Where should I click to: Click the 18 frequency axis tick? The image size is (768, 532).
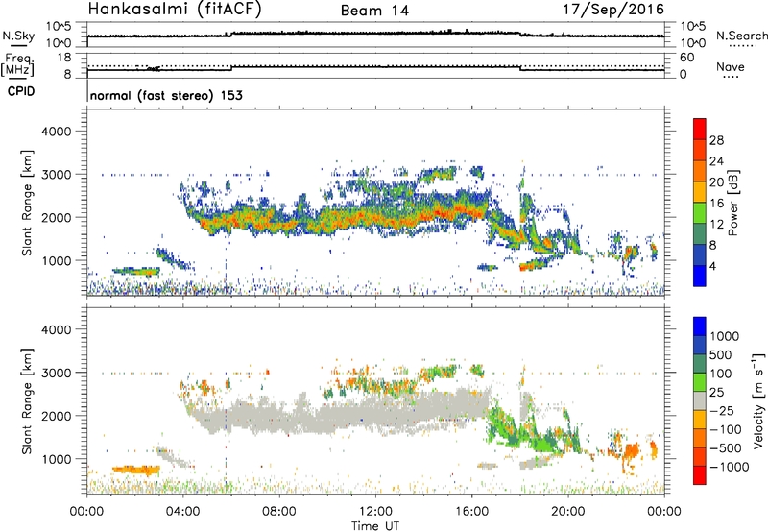64,58
